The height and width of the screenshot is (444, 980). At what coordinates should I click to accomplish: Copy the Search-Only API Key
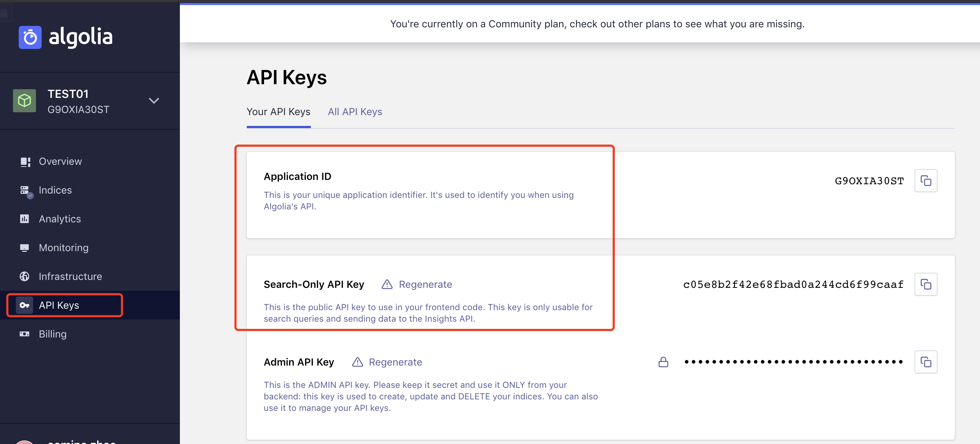(925, 284)
